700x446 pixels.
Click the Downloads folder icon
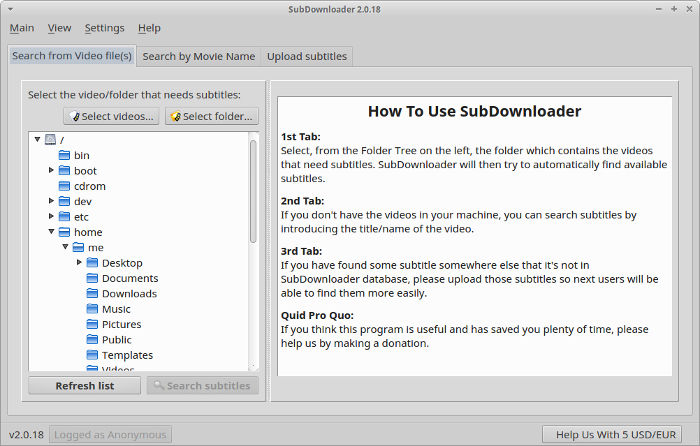pos(92,293)
